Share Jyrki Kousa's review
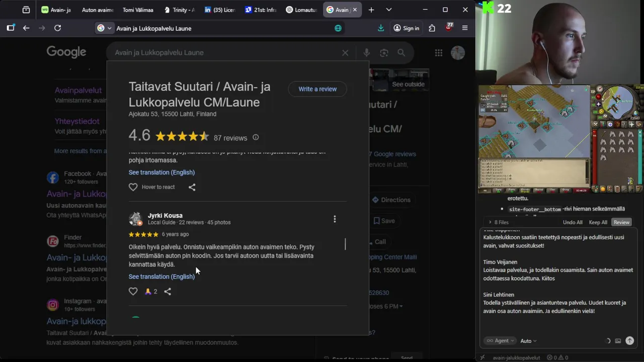The width and height of the screenshot is (644, 362). tap(168, 292)
